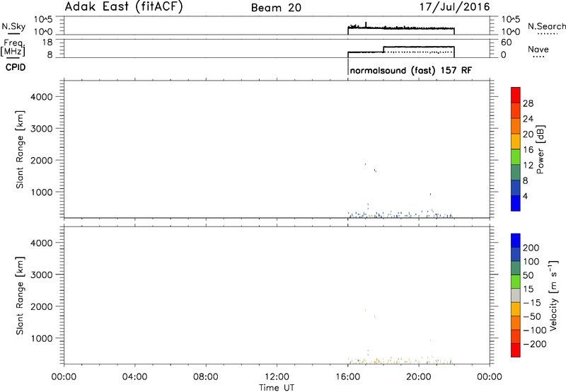
Task: Click the gray velocity segment between 15 and -15
Action: [x=516, y=296]
